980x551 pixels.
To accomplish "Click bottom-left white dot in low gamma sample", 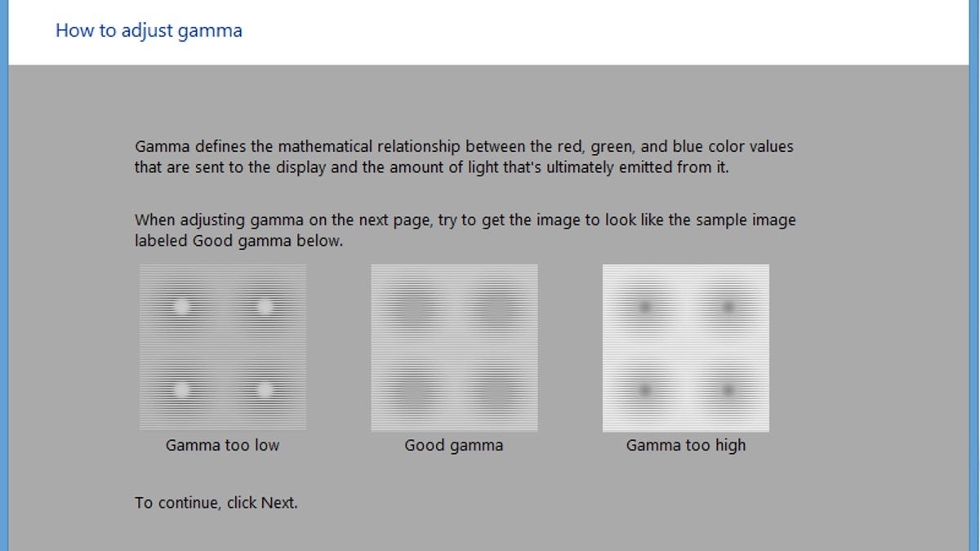I will pos(182,389).
